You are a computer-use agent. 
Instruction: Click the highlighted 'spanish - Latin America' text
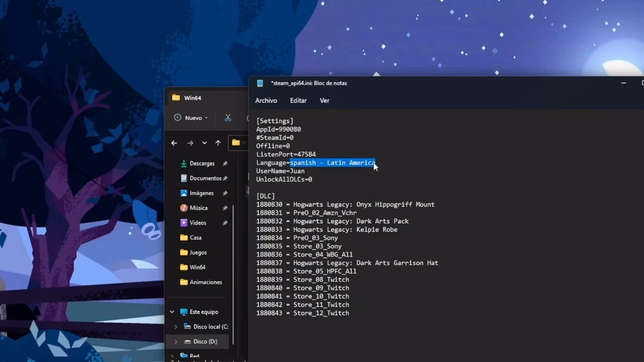click(x=333, y=163)
